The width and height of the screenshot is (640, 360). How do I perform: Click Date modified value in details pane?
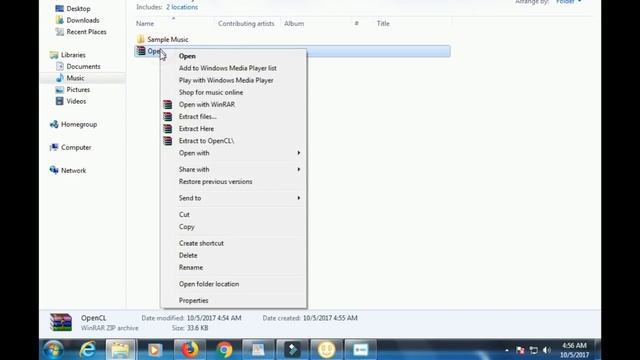214,318
